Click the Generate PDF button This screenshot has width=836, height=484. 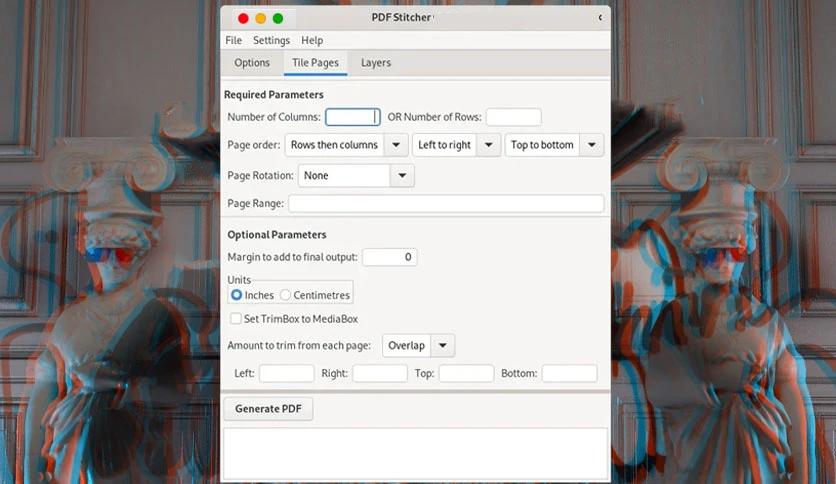(x=268, y=409)
